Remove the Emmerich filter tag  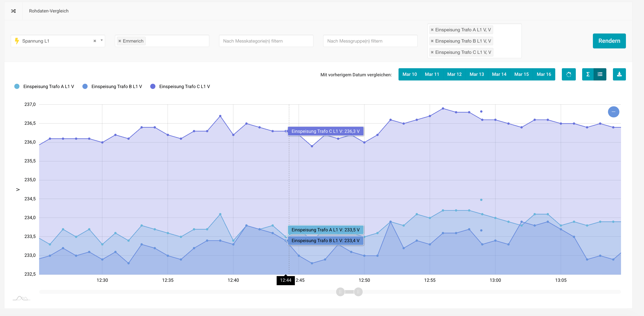(x=120, y=41)
